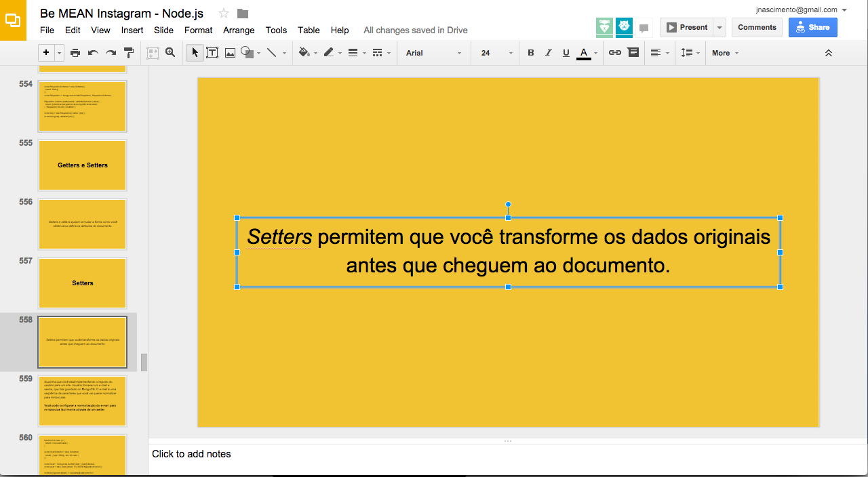Open the View menu

pos(100,30)
